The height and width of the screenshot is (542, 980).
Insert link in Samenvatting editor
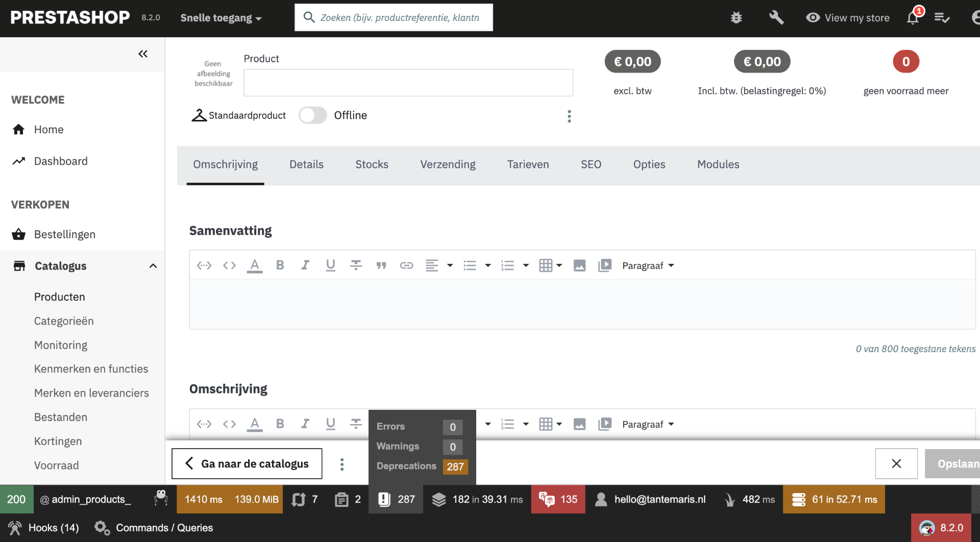click(406, 265)
